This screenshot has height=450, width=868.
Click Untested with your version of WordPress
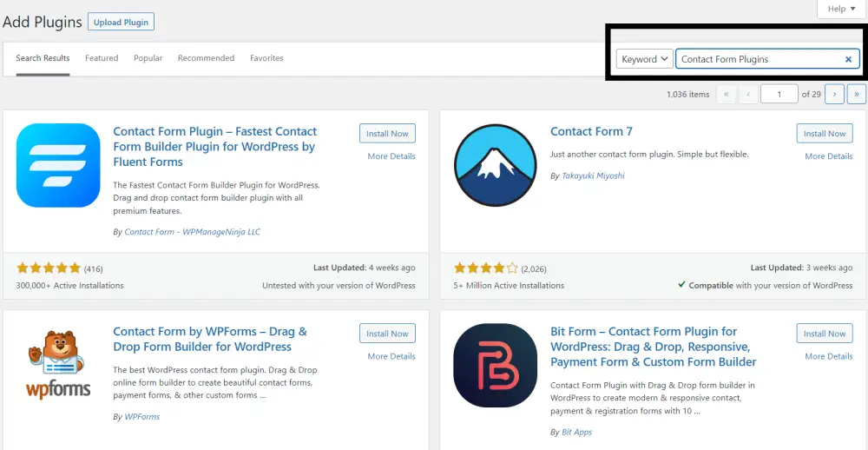pyautogui.click(x=339, y=286)
